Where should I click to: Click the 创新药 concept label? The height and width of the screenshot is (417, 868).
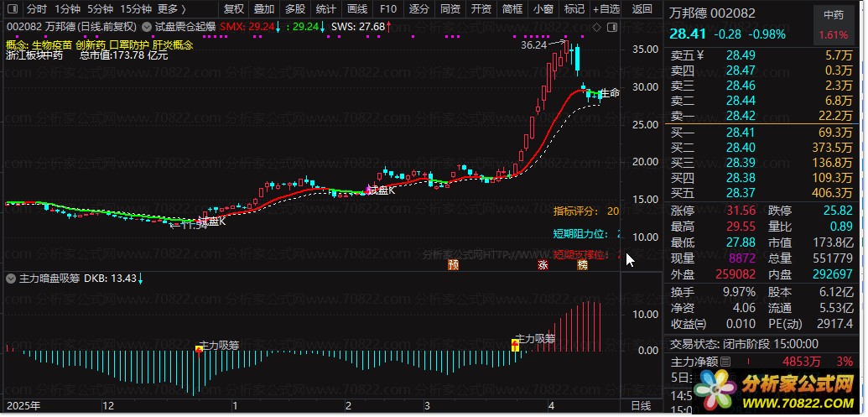[91, 44]
